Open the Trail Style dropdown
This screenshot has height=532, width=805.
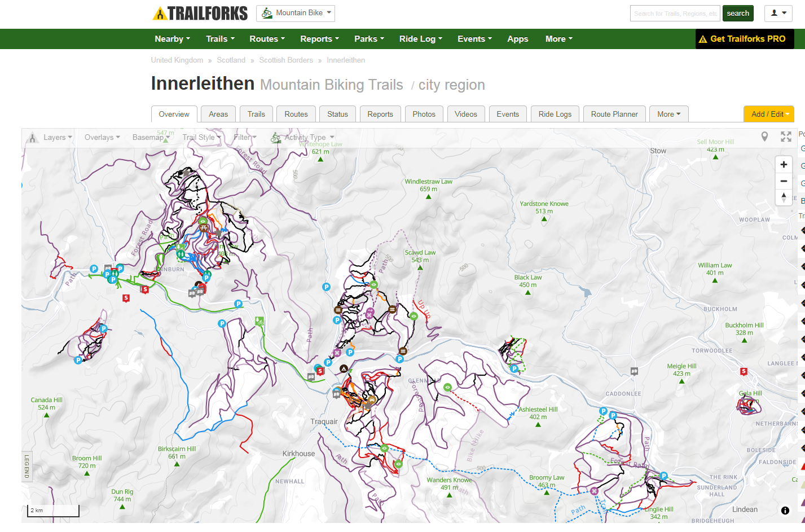[201, 137]
